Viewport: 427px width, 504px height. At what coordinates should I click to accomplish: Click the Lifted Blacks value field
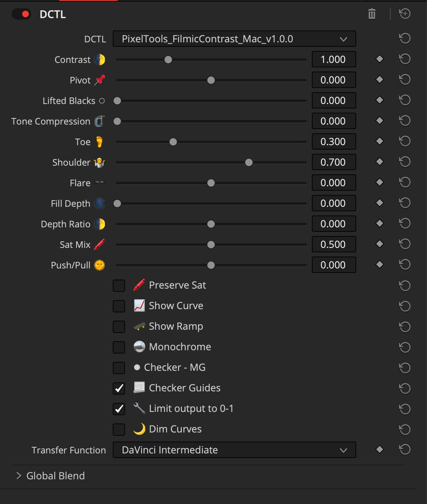pyautogui.click(x=333, y=101)
